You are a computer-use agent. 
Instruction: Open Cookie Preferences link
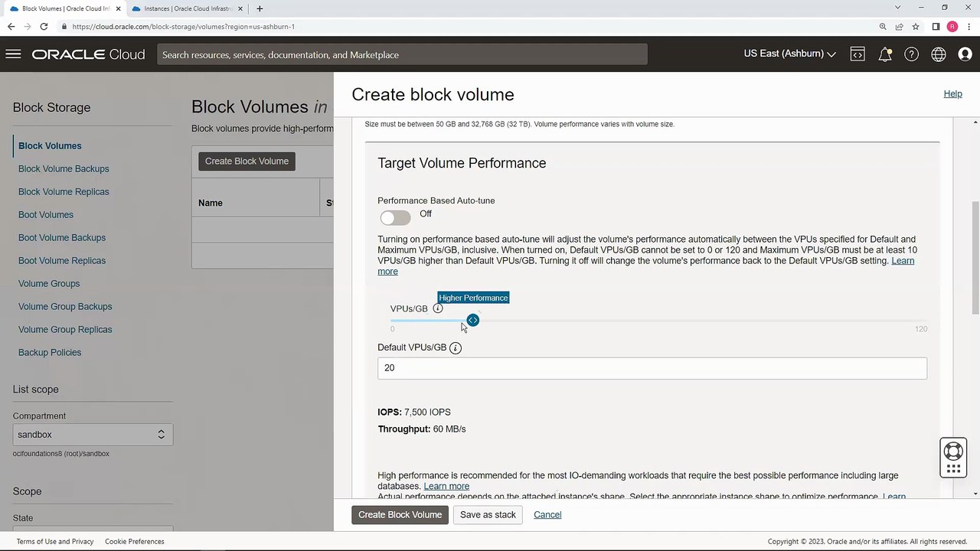pos(135,541)
